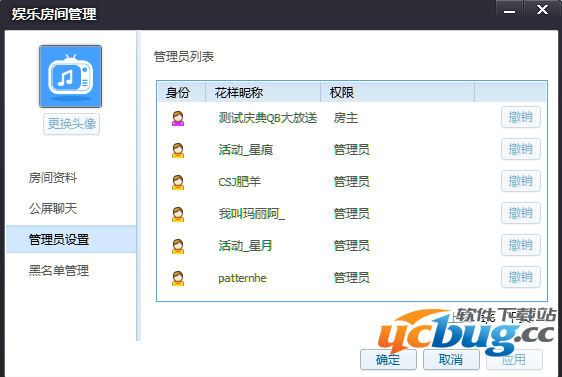The height and width of the screenshot is (377, 562).
Task: Click the 管理员列表 heading text
Action: click(x=184, y=57)
